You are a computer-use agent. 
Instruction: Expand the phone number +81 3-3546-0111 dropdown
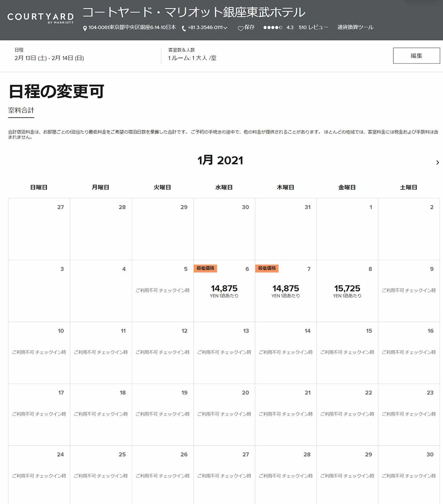pos(225,27)
